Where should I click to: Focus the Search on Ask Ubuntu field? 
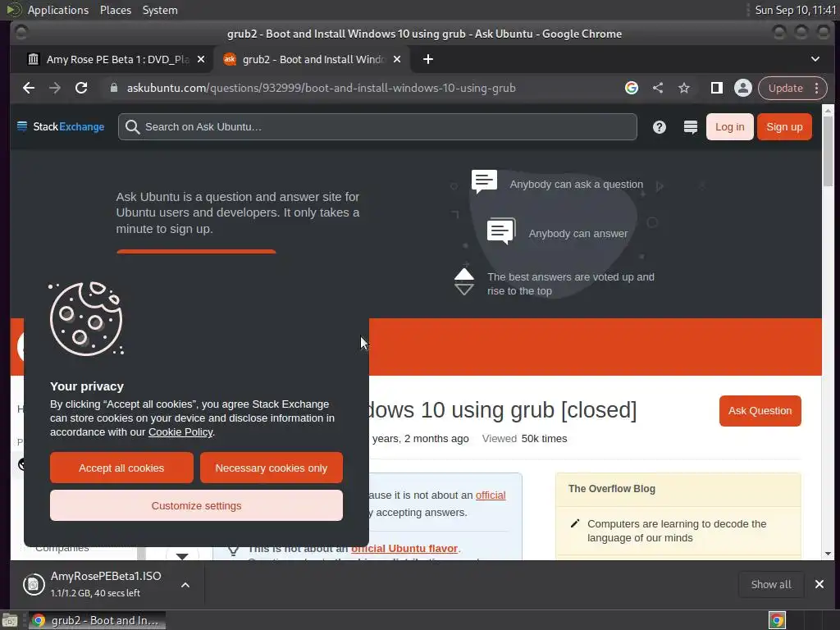click(x=377, y=127)
